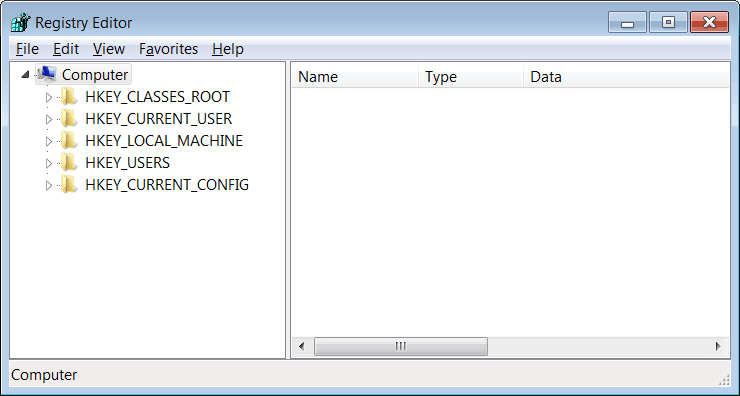Click the window resize grip corner
740x396 pixels.
[x=723, y=379]
